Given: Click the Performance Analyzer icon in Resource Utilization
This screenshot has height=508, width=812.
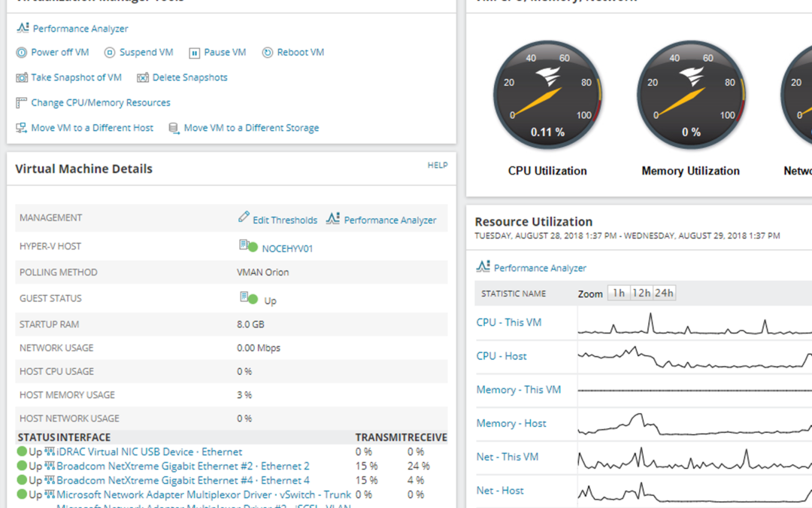Looking at the screenshot, I should point(483,266).
